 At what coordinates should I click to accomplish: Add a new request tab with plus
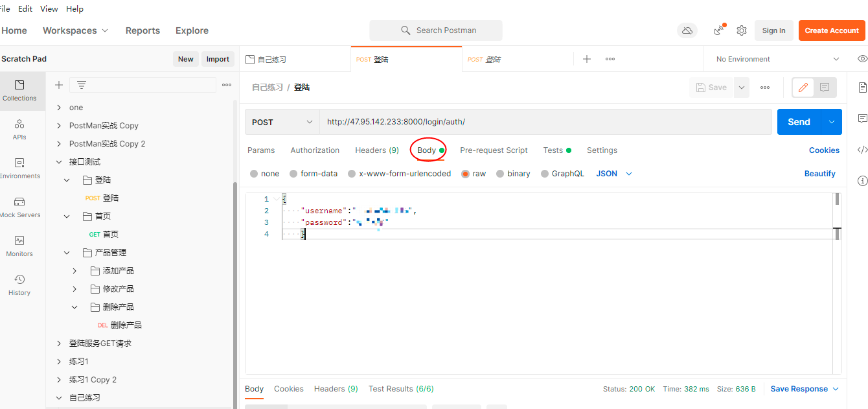[587, 59]
